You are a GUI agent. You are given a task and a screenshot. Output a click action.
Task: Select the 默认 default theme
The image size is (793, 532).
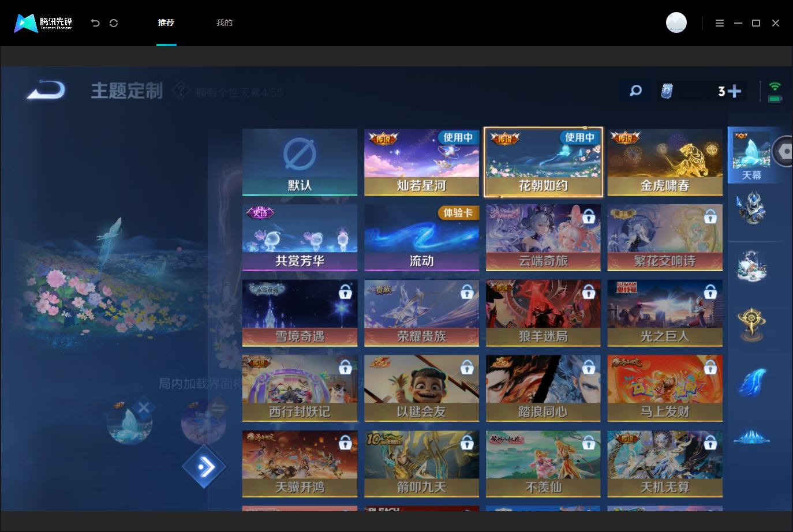click(x=300, y=162)
